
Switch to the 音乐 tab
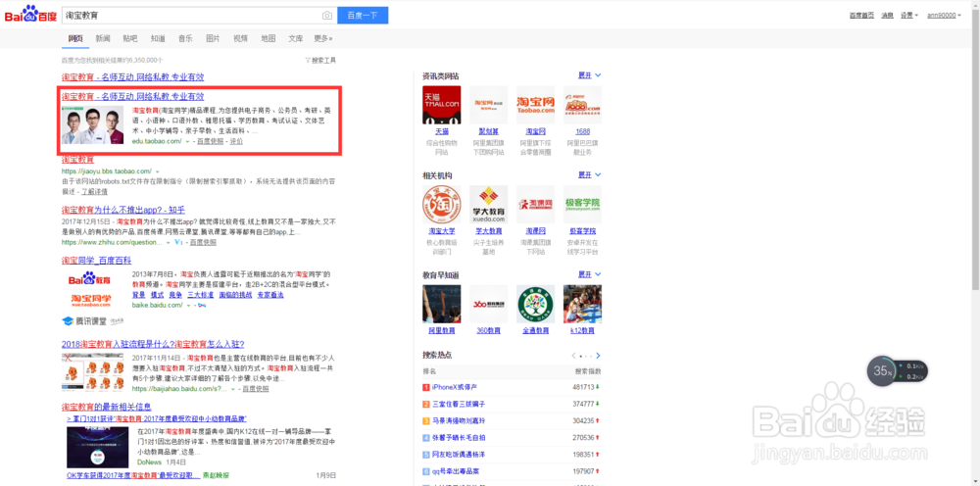pyautogui.click(x=185, y=39)
